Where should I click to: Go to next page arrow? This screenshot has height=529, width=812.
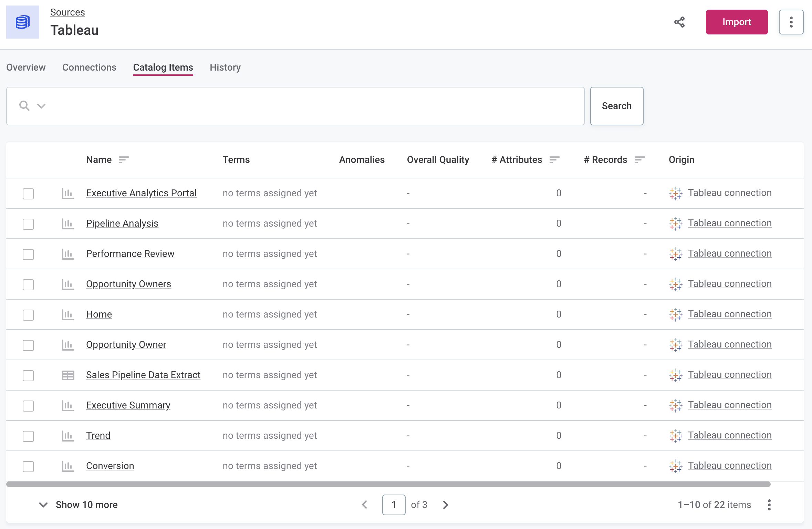point(446,505)
